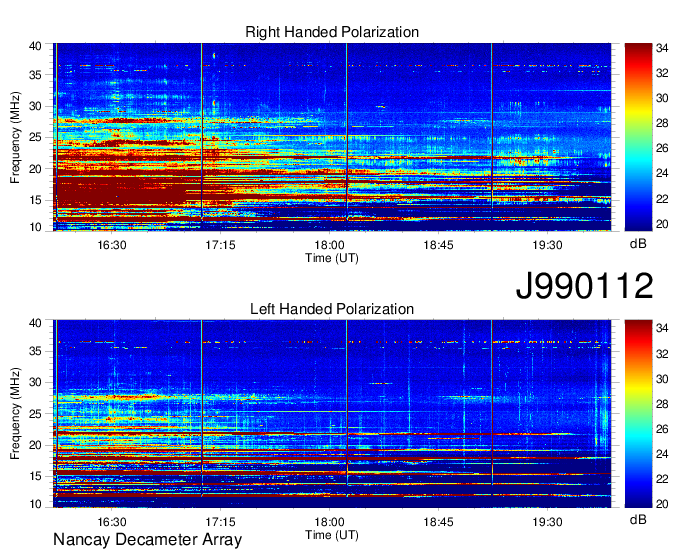680x552 pixels.
Task: Click the 32 dB value on Right Handed colorbar
Action: tap(662, 73)
